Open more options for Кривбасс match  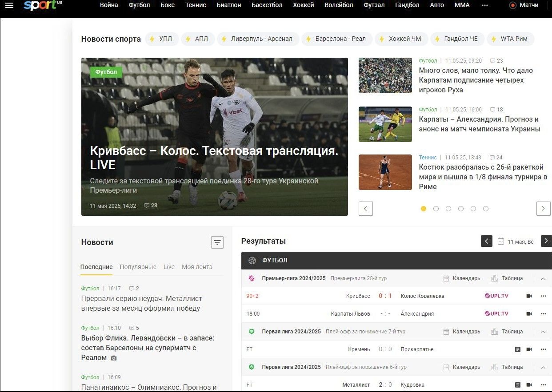543,296
